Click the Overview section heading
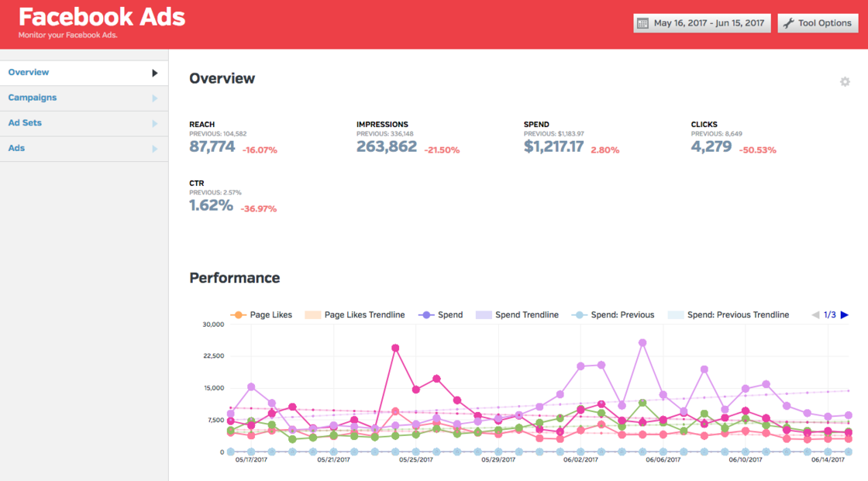The image size is (868, 481). click(222, 78)
